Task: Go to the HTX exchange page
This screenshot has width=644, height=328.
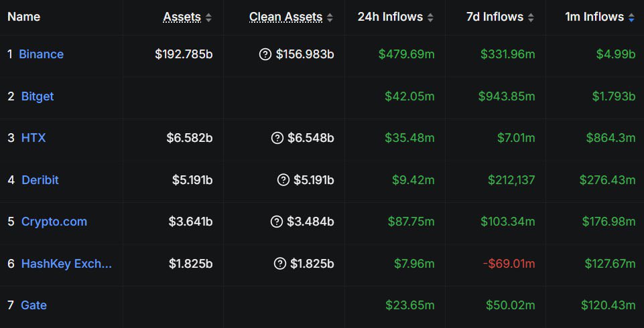Action: (34, 138)
